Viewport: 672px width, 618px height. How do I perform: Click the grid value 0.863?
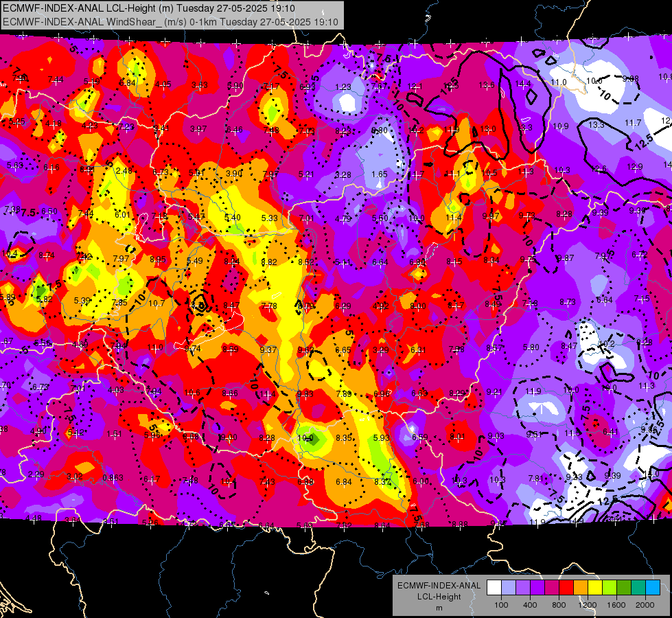coord(113,478)
